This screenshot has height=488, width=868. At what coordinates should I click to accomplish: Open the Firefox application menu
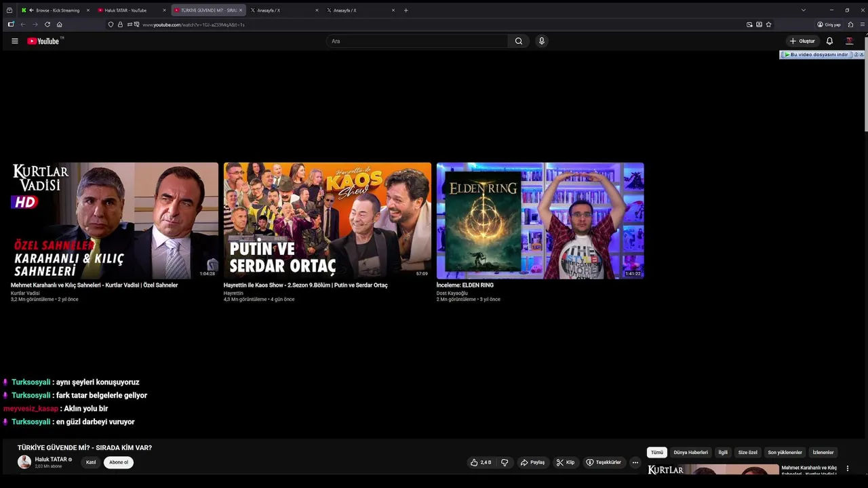click(863, 24)
